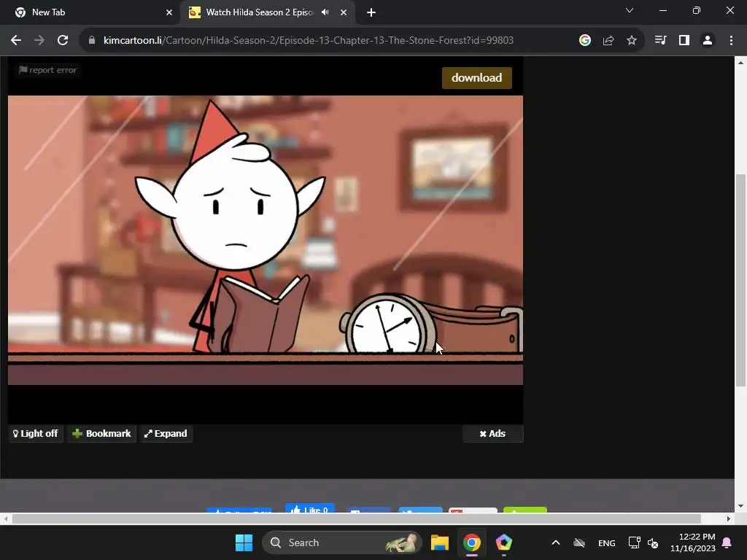Mute audio on the Hilda tab

325,12
